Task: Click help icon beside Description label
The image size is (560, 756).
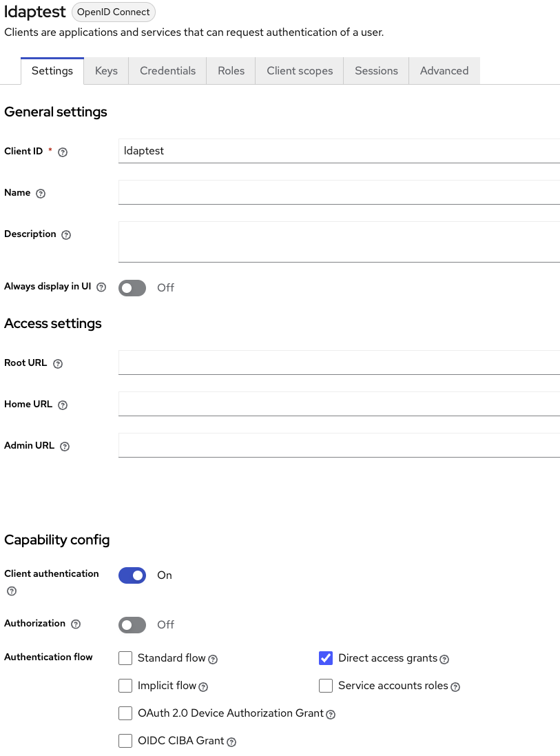Action: (66, 235)
